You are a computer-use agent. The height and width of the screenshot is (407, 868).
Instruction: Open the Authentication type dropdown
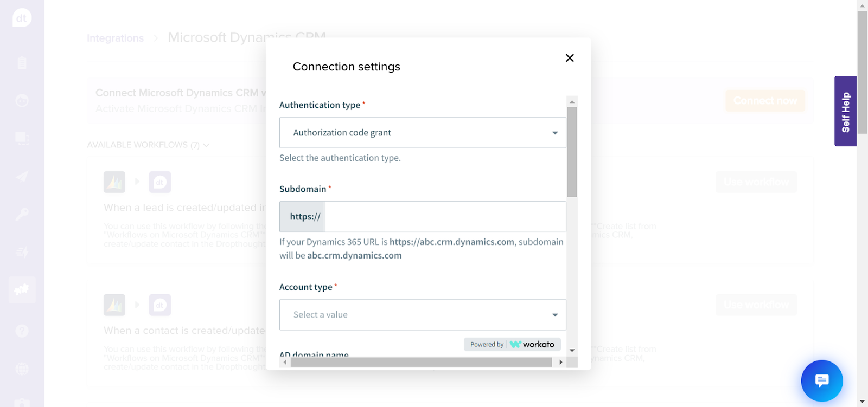422,133
